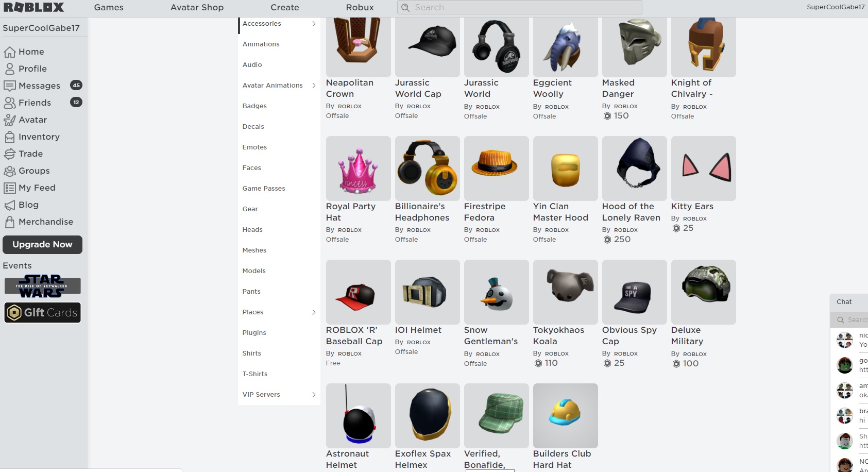Click the Deluxe Military helmet thumbnail
This screenshot has height=472, width=868.
click(704, 292)
